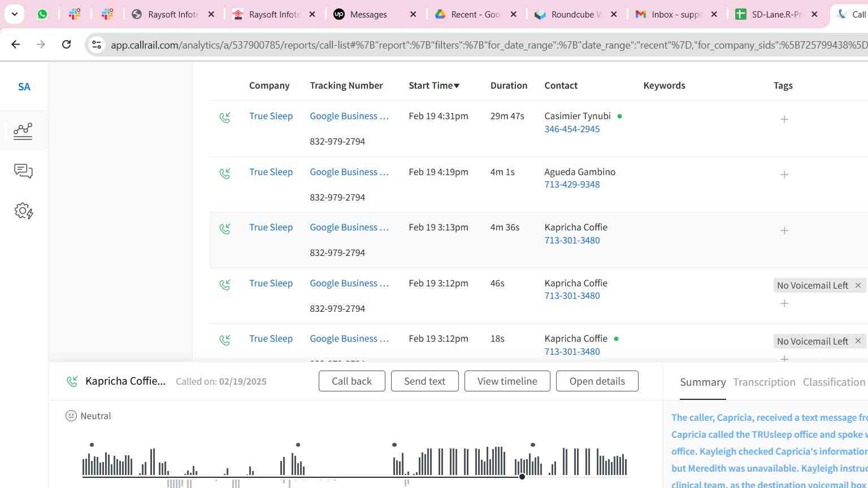
Task: Click inbound call icon for Agueda Gambino row
Action: pos(225,173)
